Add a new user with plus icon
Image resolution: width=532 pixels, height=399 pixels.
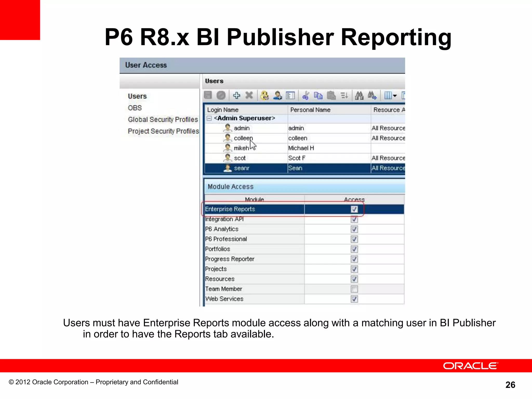[x=237, y=95]
